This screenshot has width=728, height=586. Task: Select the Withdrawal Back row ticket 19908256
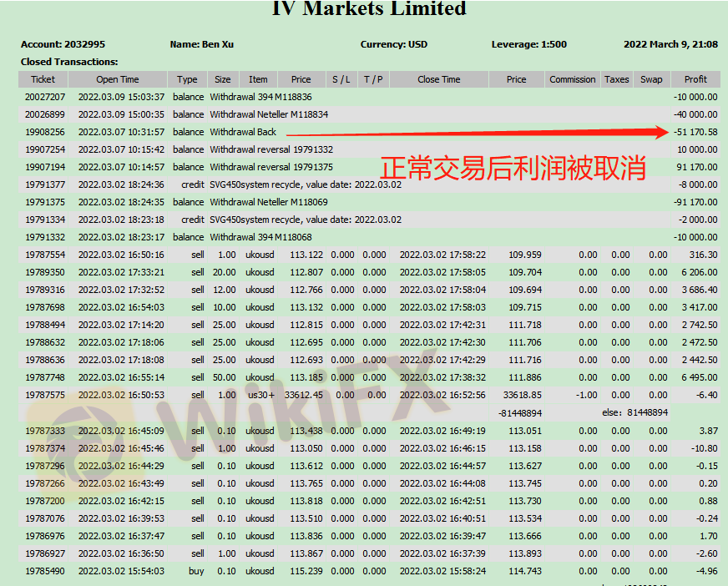44,132
